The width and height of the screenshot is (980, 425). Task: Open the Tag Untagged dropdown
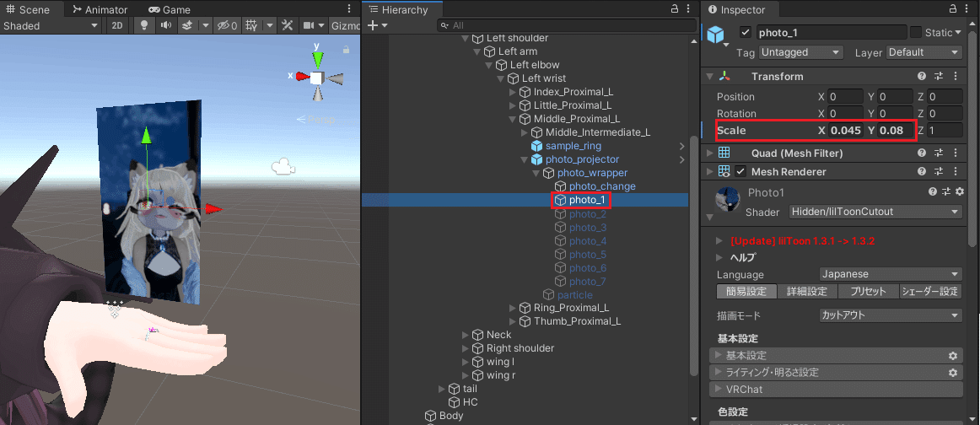801,52
